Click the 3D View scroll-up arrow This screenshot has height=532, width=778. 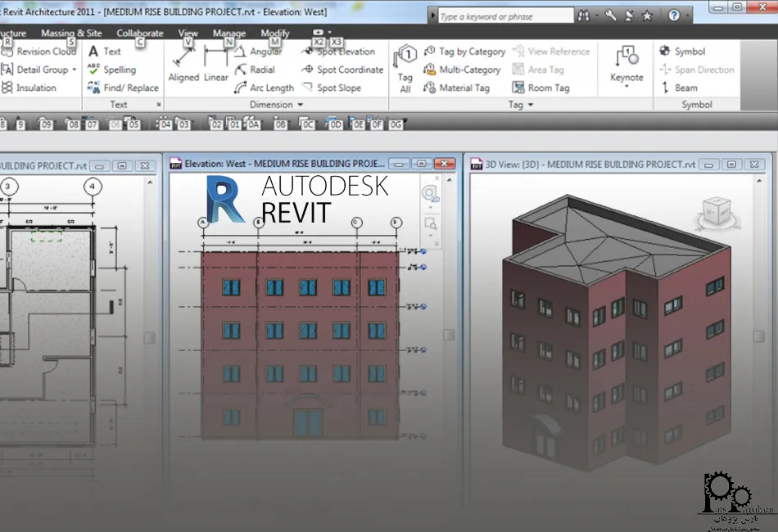tap(759, 182)
